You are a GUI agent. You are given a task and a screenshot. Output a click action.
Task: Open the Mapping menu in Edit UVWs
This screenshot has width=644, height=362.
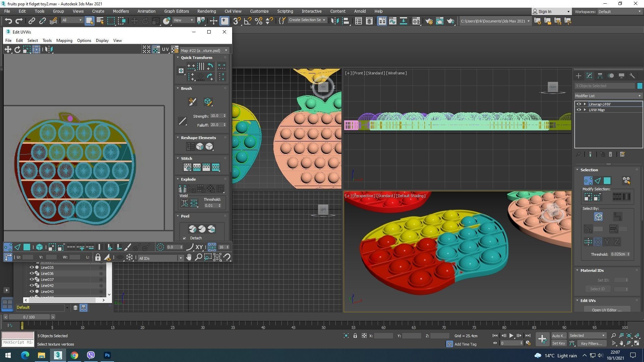(x=64, y=41)
